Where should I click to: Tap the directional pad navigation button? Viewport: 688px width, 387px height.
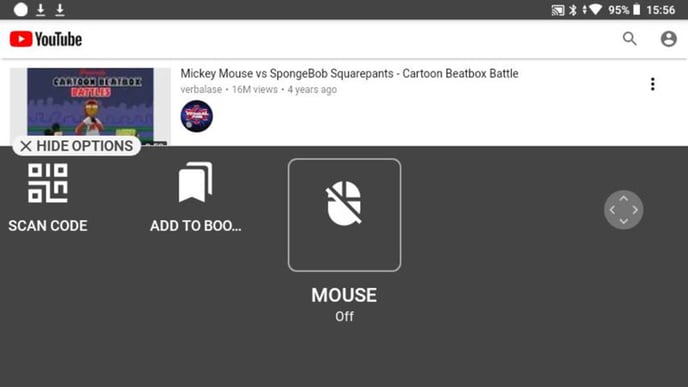coord(624,210)
